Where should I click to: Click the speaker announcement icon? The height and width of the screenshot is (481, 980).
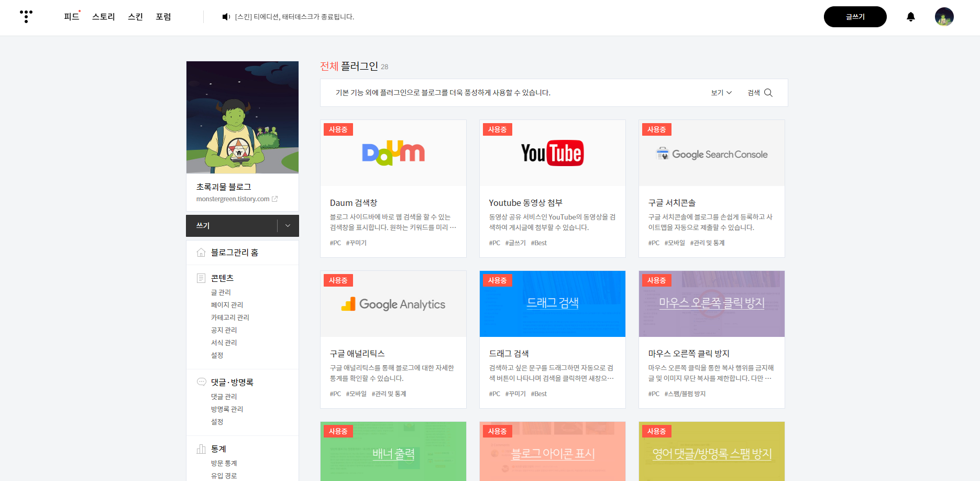pos(226,17)
